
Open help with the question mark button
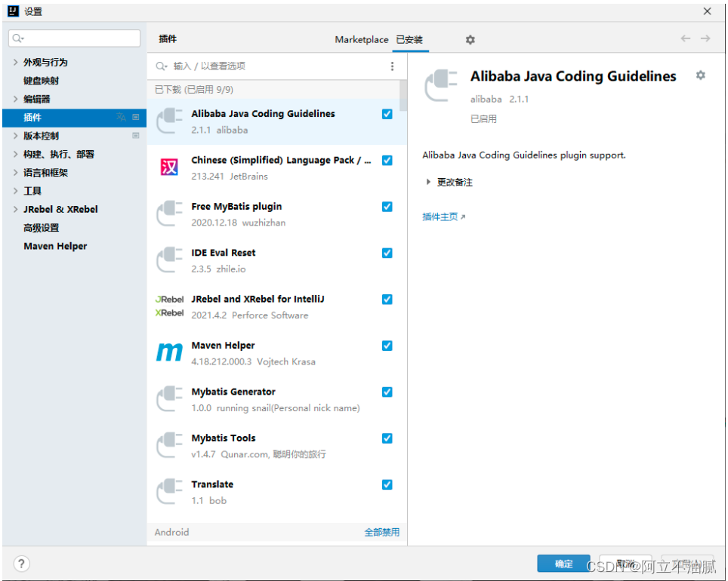pyautogui.click(x=21, y=564)
